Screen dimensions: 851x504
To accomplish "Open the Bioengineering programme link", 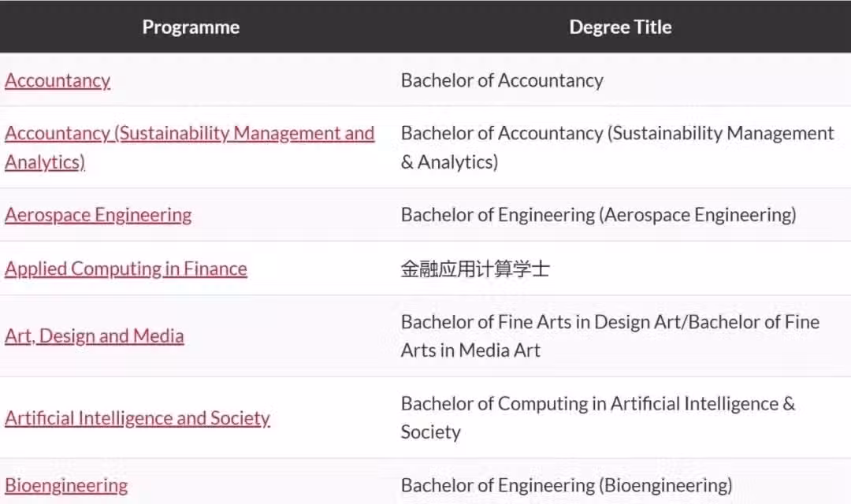I will 66,485.
